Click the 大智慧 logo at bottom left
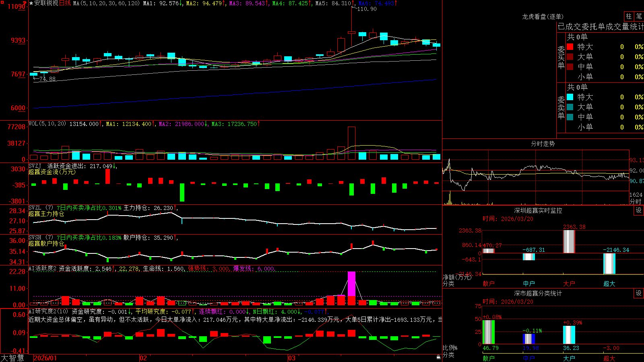 pyautogui.click(x=12, y=358)
